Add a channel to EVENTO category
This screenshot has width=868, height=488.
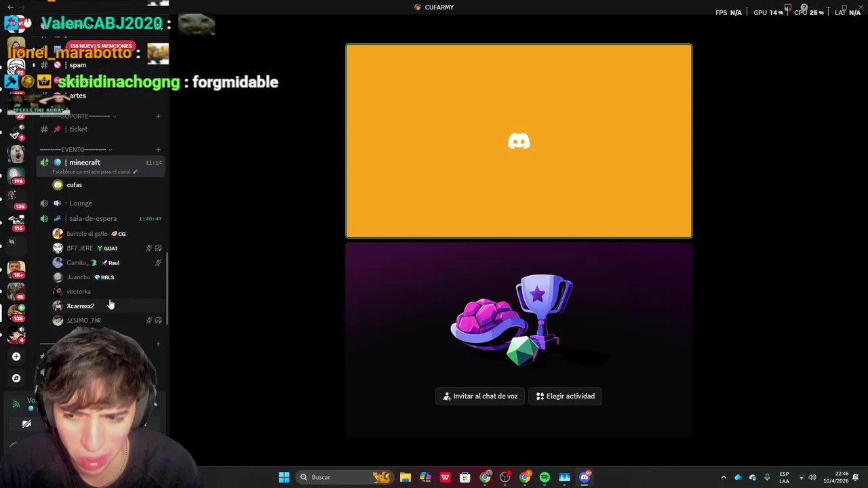pyautogui.click(x=158, y=149)
